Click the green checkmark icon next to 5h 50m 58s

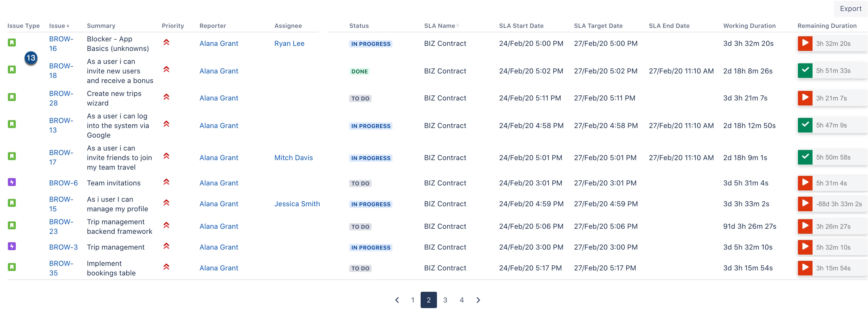(x=805, y=157)
